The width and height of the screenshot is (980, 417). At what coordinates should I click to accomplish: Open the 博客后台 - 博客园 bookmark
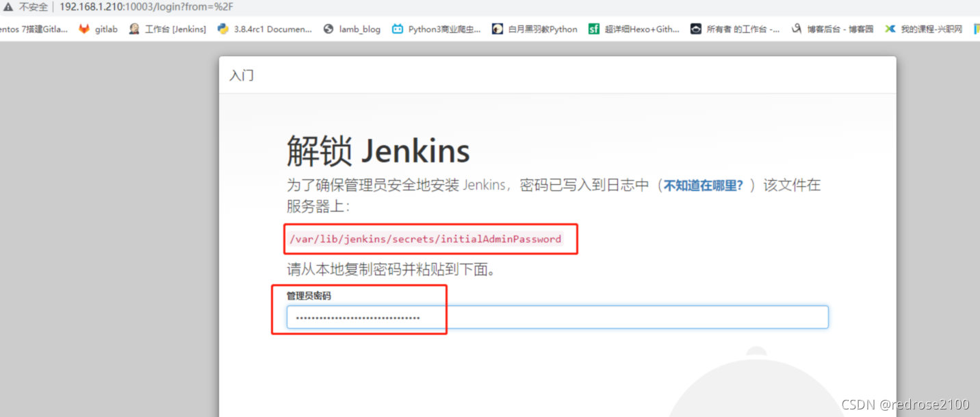pos(840,29)
